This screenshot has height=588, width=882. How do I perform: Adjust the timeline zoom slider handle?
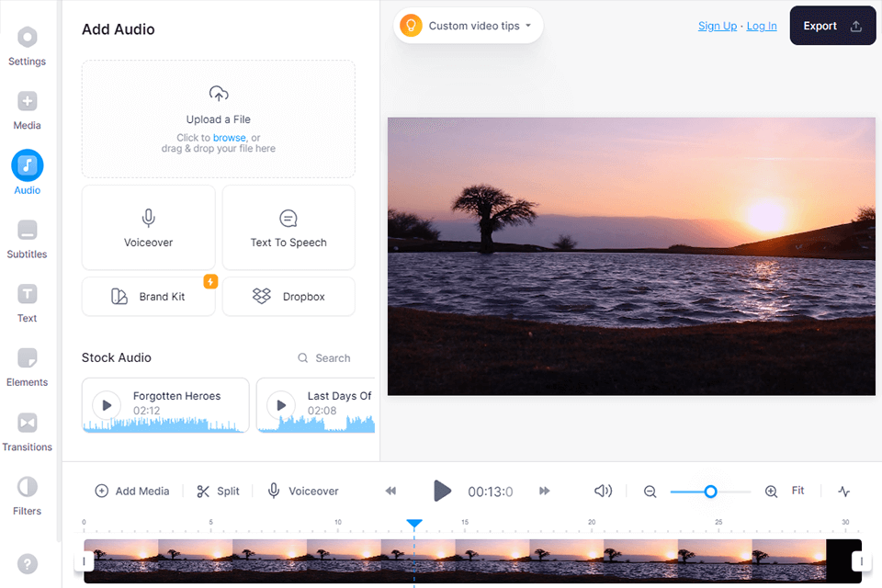pyautogui.click(x=710, y=492)
